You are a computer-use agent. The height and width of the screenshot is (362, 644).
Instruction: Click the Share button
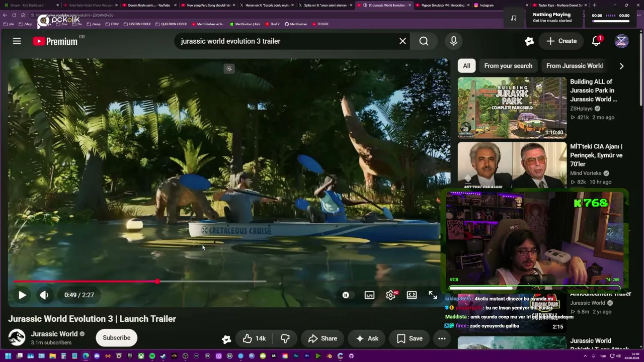click(x=323, y=338)
